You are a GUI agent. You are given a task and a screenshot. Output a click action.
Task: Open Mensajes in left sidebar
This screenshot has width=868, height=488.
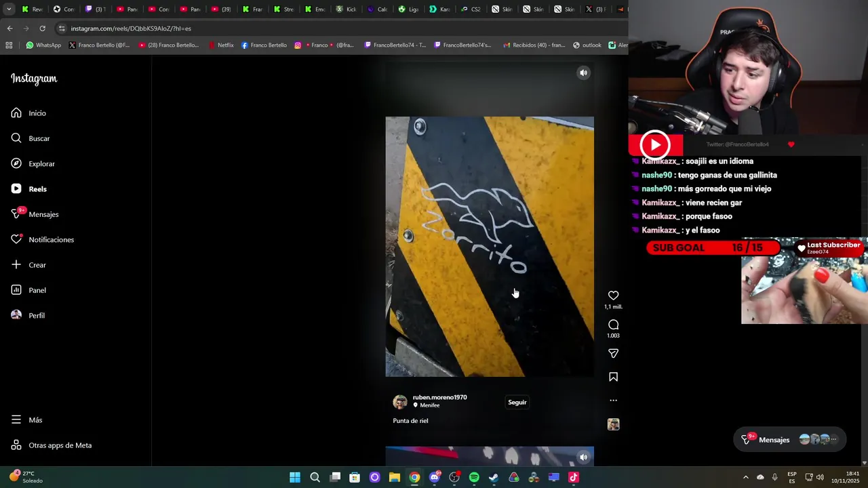tap(35, 214)
